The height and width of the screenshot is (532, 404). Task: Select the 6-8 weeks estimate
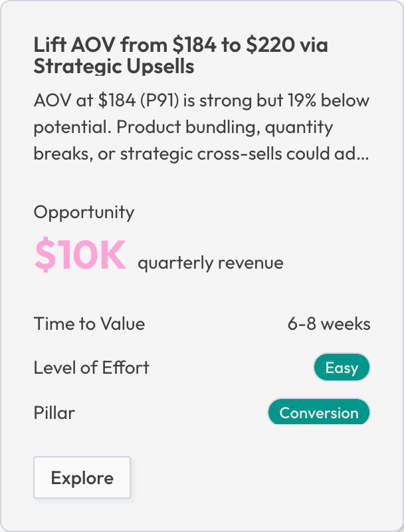[x=329, y=324]
